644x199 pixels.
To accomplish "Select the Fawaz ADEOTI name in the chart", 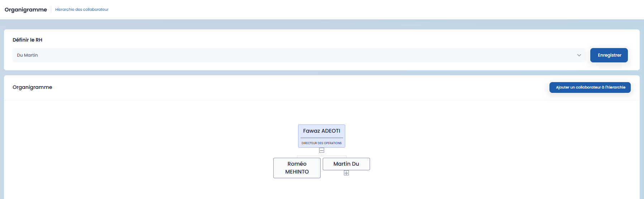I will (x=322, y=131).
